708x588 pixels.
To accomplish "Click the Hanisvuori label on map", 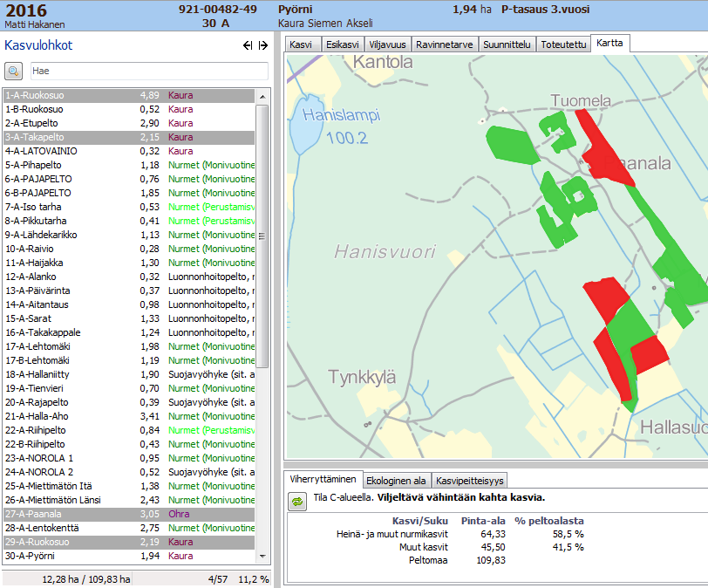I will coord(385,252).
